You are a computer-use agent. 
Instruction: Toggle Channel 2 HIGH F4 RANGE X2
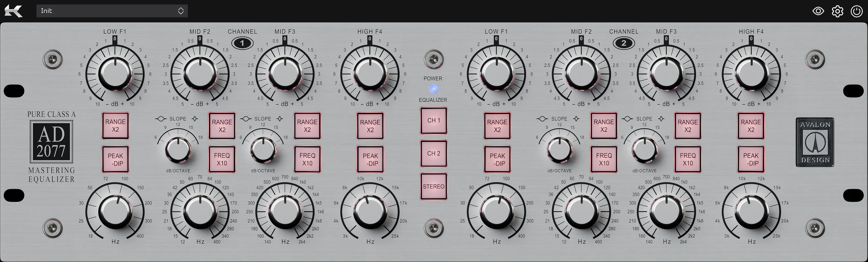[751, 126]
